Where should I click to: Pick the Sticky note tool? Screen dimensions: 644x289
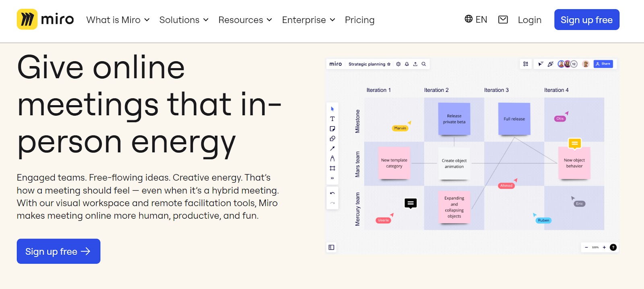pos(332,129)
